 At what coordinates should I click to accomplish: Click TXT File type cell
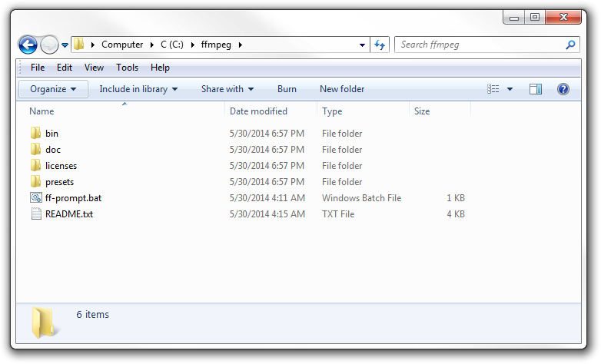pyautogui.click(x=338, y=213)
